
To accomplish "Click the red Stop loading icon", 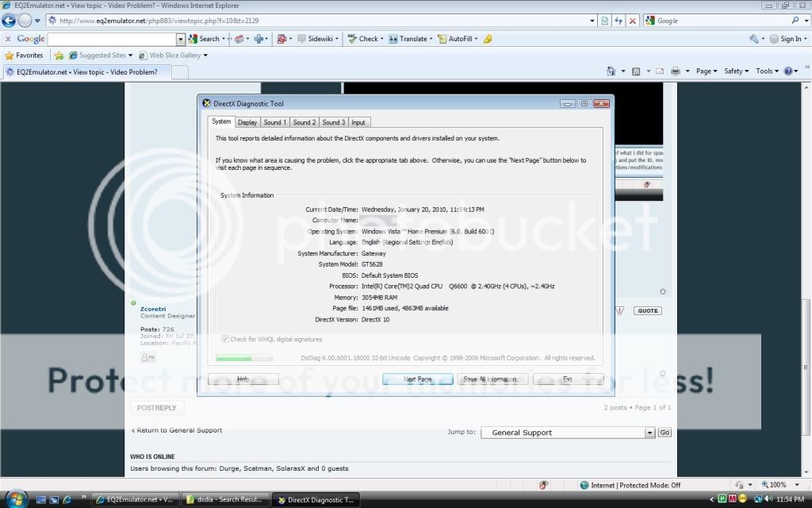I will pyautogui.click(x=632, y=21).
